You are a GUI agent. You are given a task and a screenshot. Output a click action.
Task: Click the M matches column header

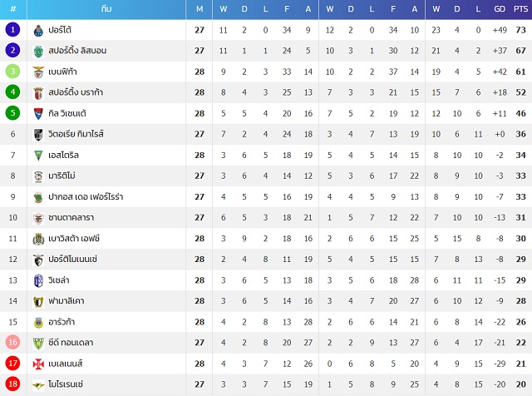coord(199,9)
